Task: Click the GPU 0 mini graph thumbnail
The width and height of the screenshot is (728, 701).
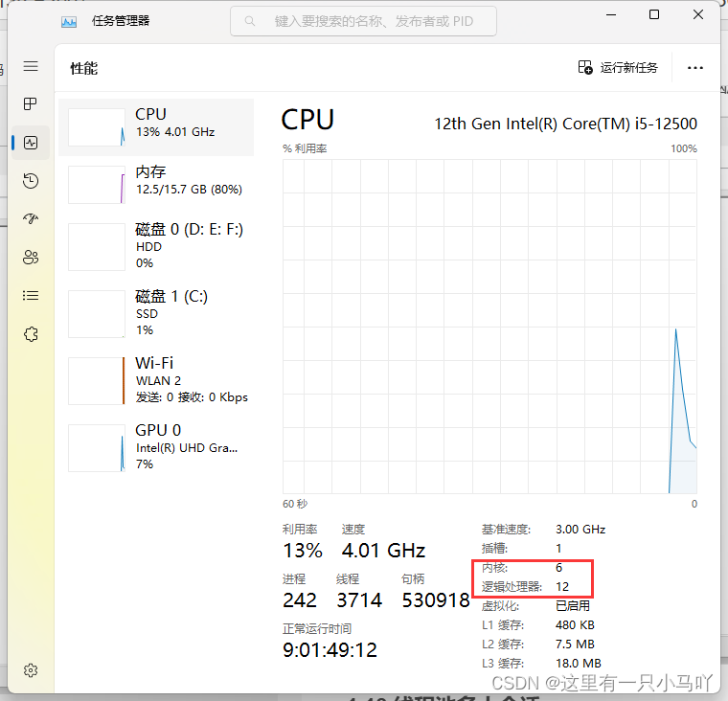Action: coord(97,448)
